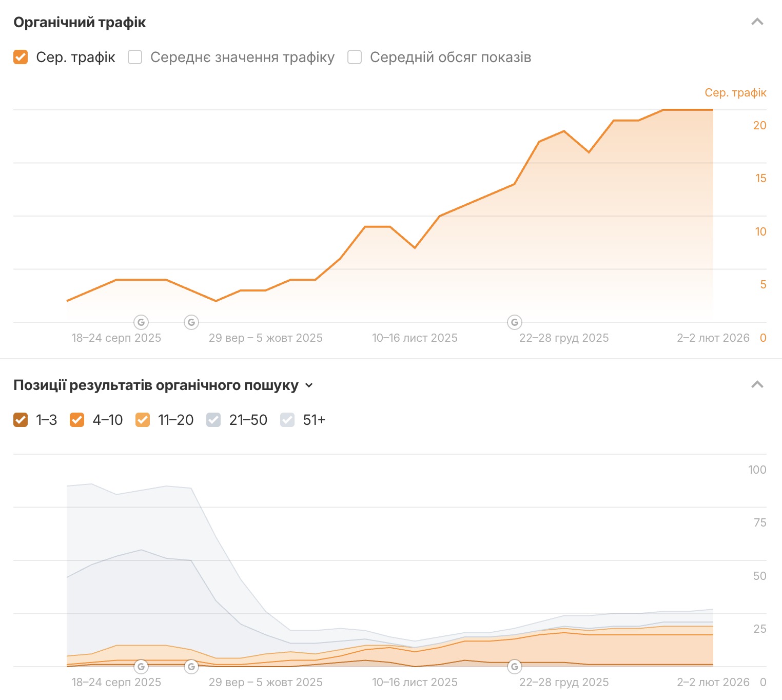Click first Google update marker on positions chart
This screenshot has width=782, height=700.
(x=141, y=667)
